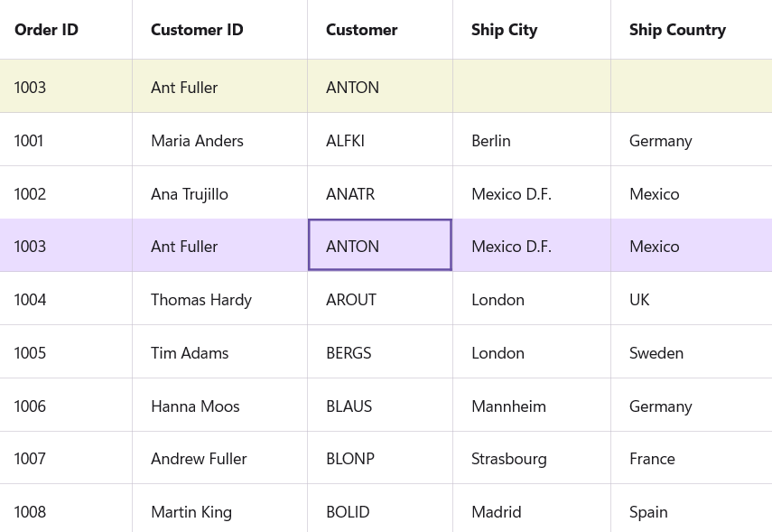Click the Thomas Hardy cell
This screenshot has height=532, width=772.
pos(201,300)
